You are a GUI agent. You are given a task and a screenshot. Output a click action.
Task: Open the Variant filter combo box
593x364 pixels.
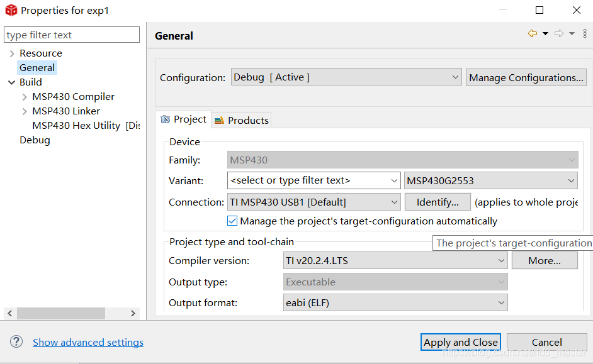[x=314, y=180]
